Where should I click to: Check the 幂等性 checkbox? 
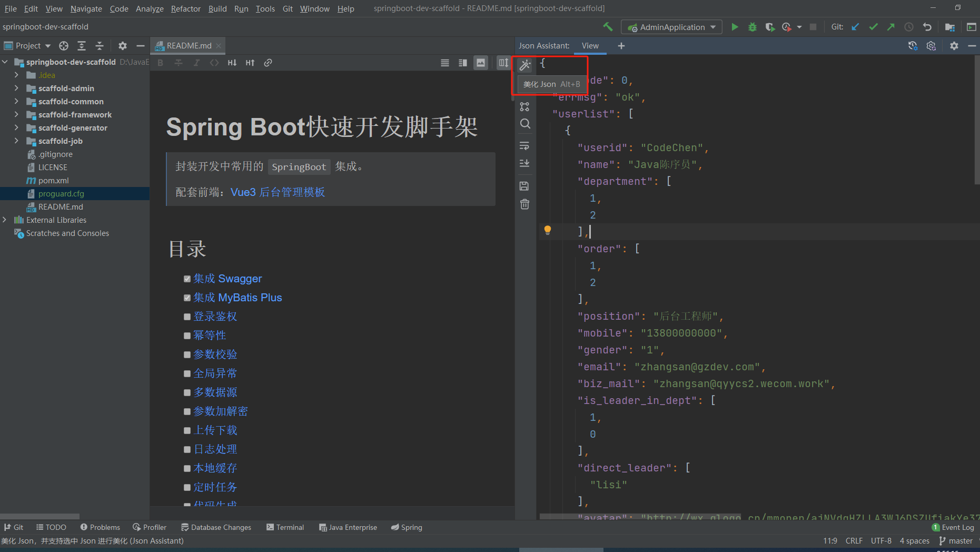[187, 336]
